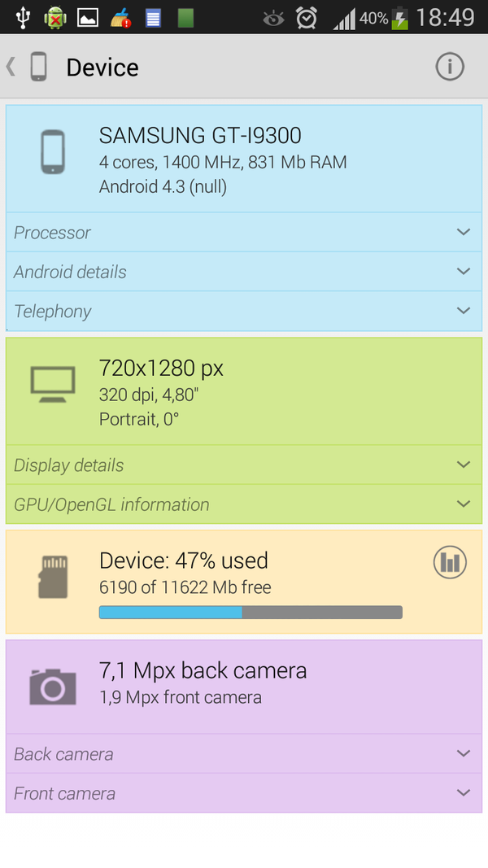Expand the Back camera section
488x868 pixels.
(x=244, y=754)
